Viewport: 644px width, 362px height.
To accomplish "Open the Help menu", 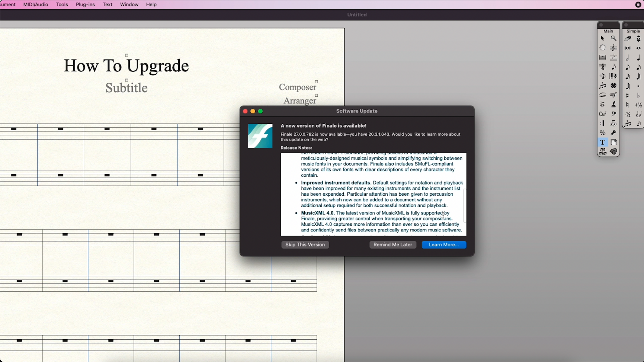I will (151, 4).
